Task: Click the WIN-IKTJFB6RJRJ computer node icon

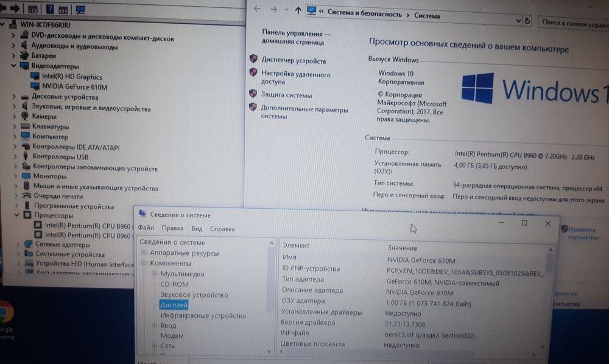Action: coord(13,24)
